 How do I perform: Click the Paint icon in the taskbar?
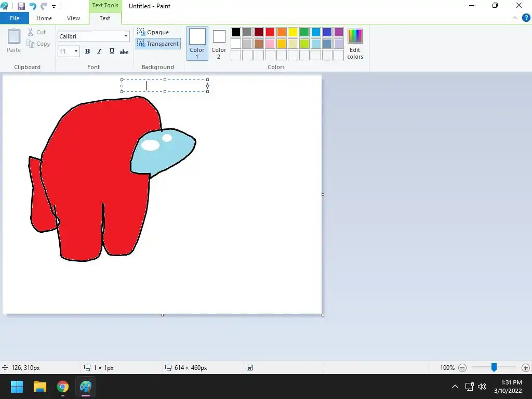point(86,387)
